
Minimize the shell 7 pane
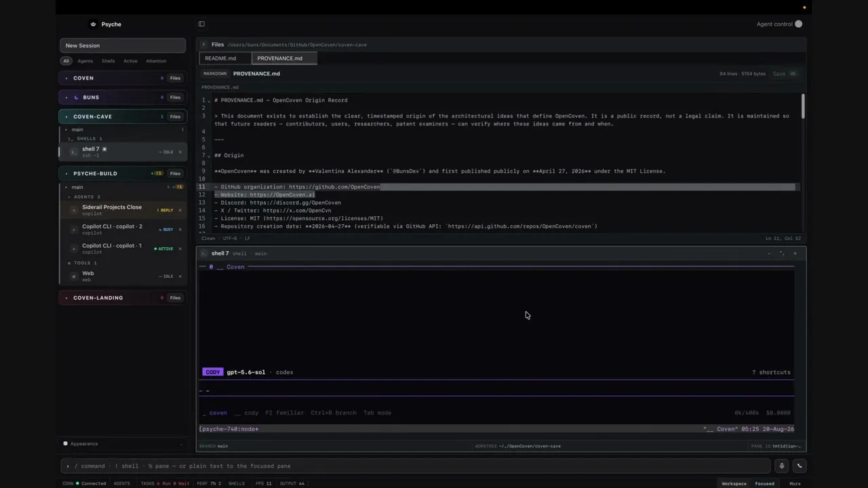(769, 253)
